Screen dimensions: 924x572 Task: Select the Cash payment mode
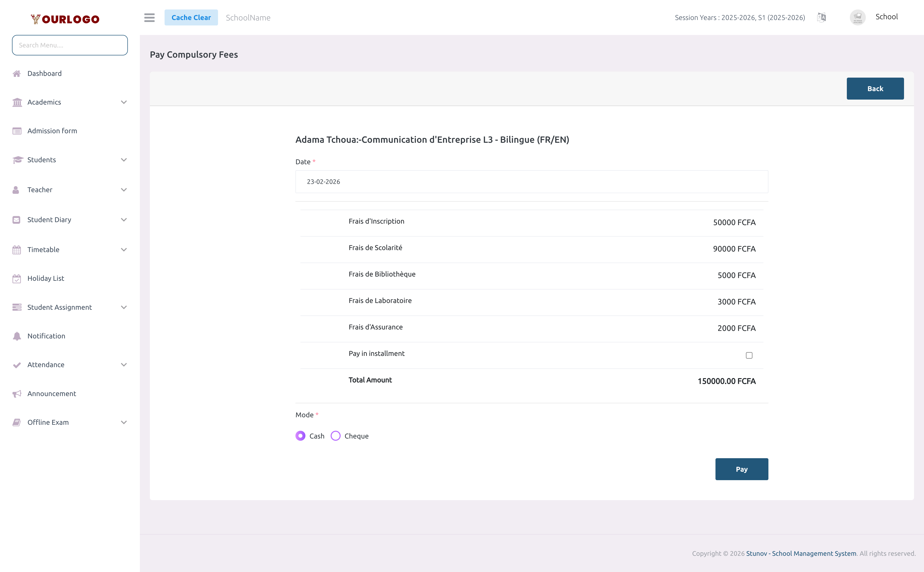pos(300,436)
